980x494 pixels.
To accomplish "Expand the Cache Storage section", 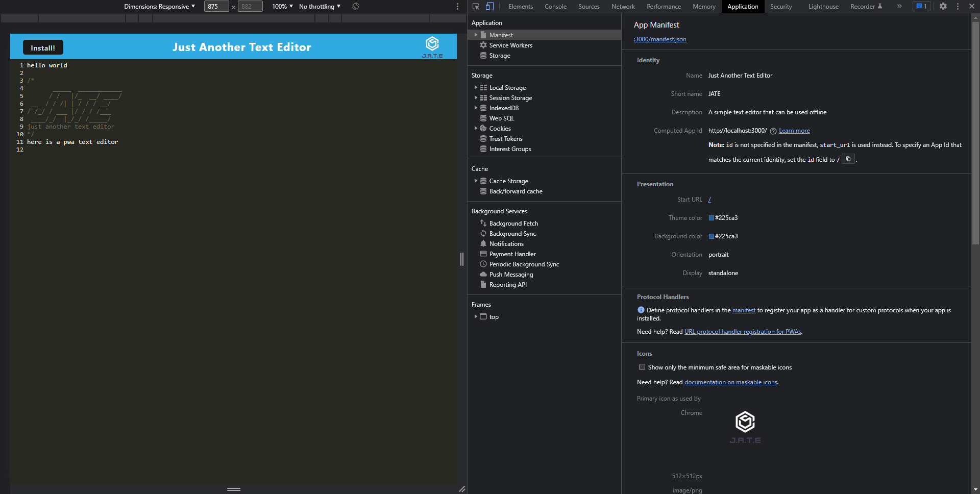I will [476, 181].
